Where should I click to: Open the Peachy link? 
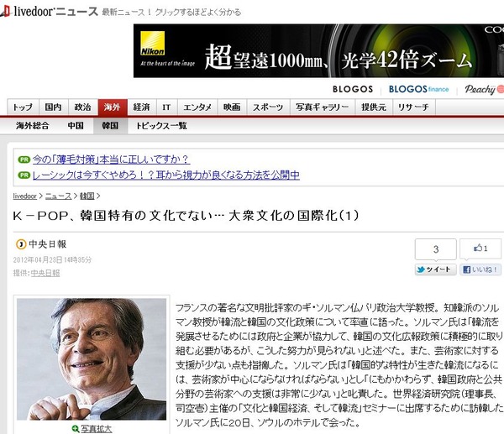[x=484, y=89]
